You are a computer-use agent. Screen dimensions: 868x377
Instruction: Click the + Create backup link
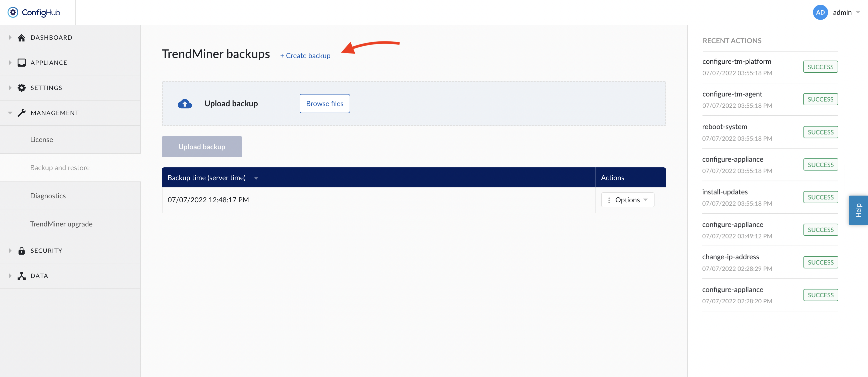tap(305, 56)
